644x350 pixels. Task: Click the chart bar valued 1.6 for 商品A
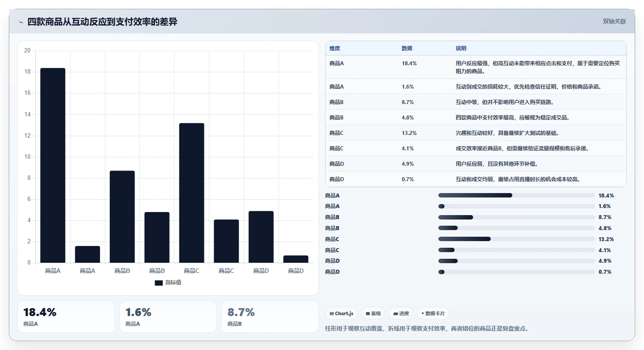88,254
